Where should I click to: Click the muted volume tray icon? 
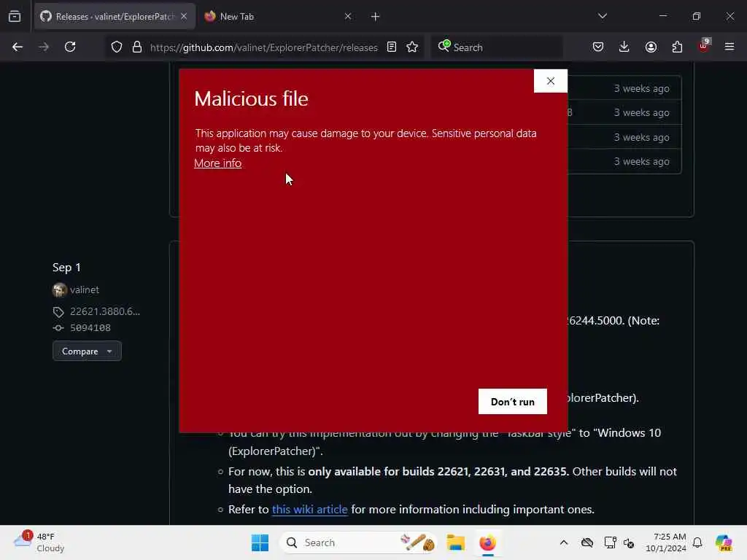tap(628, 542)
